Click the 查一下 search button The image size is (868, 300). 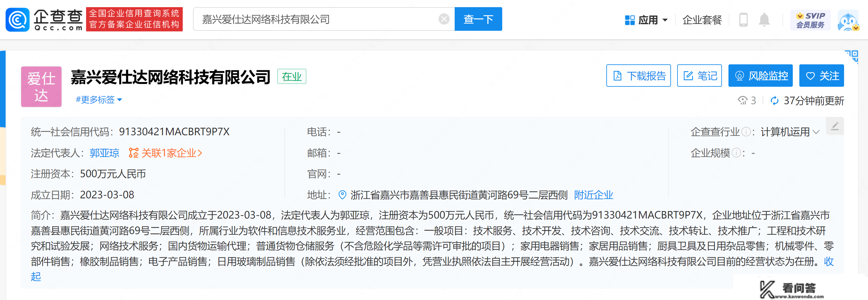tap(478, 19)
